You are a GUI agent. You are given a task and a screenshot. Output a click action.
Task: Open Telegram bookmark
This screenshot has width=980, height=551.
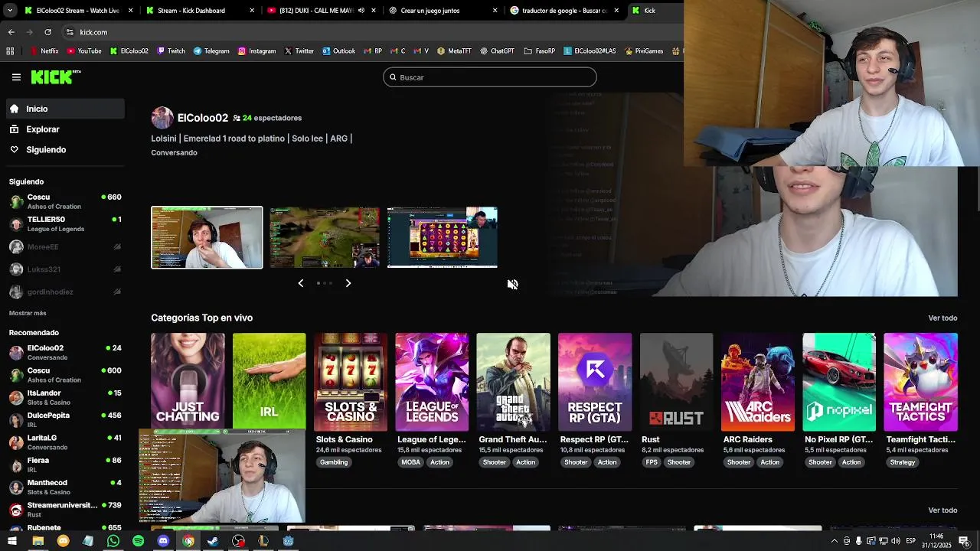click(211, 51)
